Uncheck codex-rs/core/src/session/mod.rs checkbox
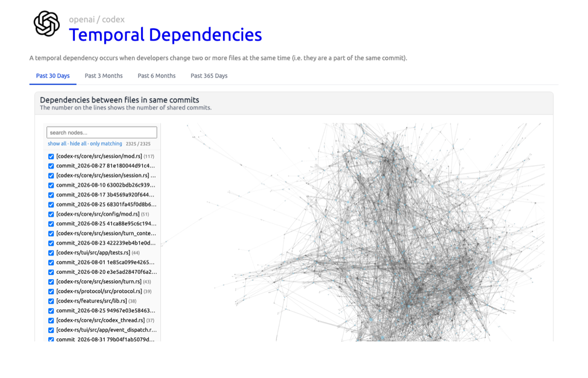This screenshot has width=588, height=378. pyautogui.click(x=51, y=156)
